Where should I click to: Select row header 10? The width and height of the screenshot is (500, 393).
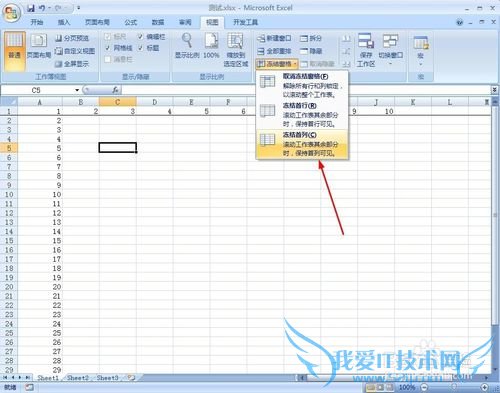(x=9, y=194)
